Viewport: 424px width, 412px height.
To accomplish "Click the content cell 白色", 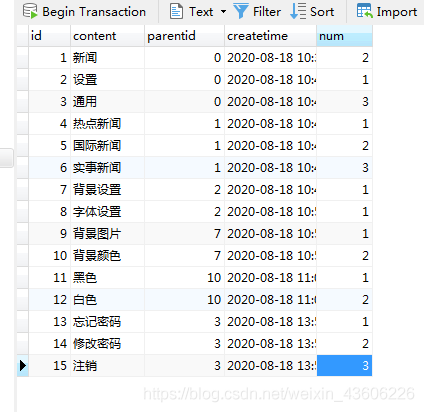I will click(x=107, y=300).
